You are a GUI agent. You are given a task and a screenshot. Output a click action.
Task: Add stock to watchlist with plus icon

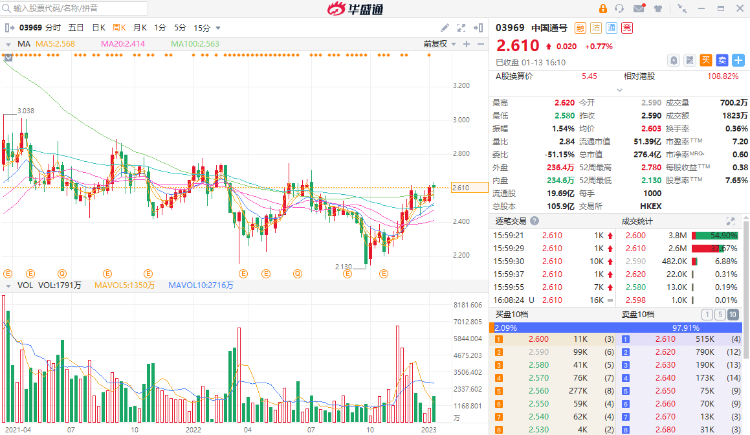click(739, 60)
